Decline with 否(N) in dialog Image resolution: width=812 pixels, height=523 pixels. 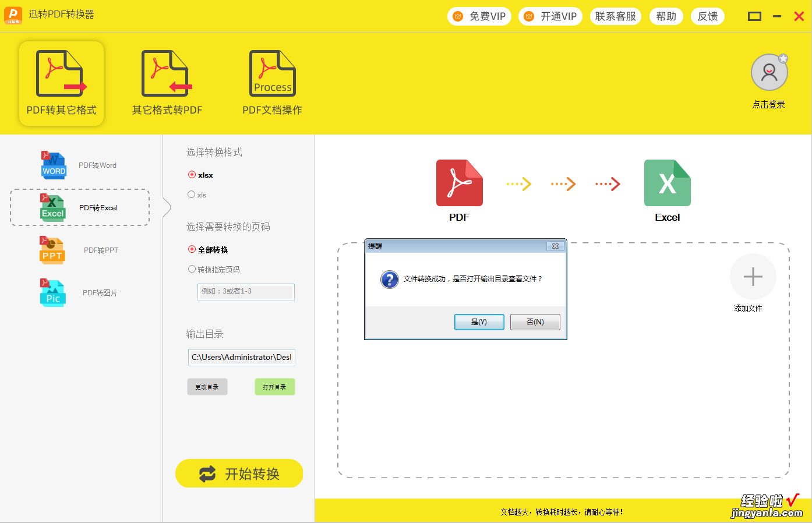tap(535, 322)
